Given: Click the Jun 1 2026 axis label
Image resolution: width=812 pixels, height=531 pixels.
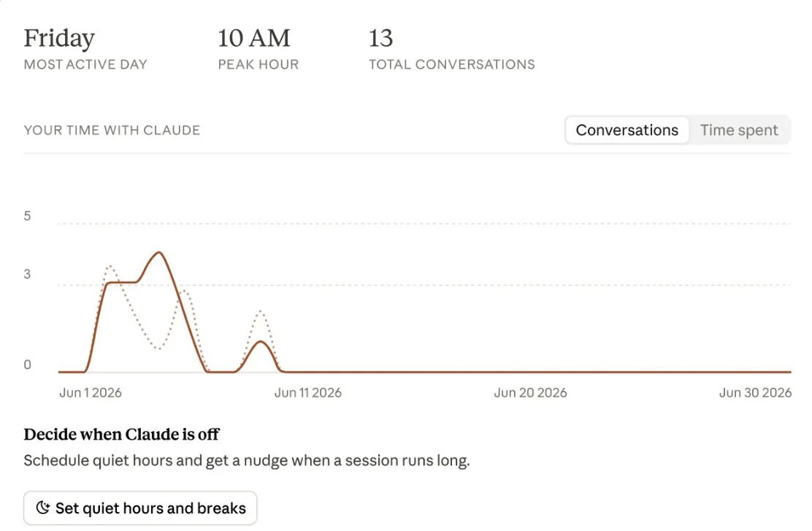Looking at the screenshot, I should point(90,393).
